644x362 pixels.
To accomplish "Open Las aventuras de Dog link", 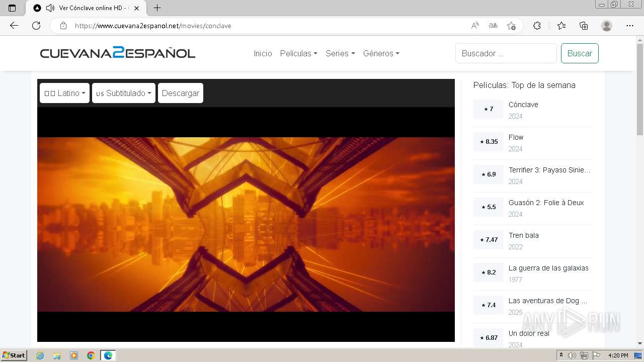I will (x=548, y=301).
